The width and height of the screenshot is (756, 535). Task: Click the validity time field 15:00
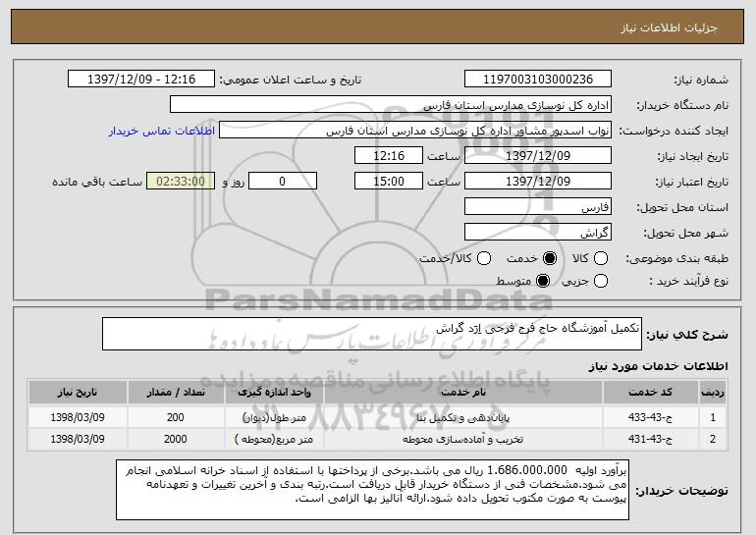point(389,182)
